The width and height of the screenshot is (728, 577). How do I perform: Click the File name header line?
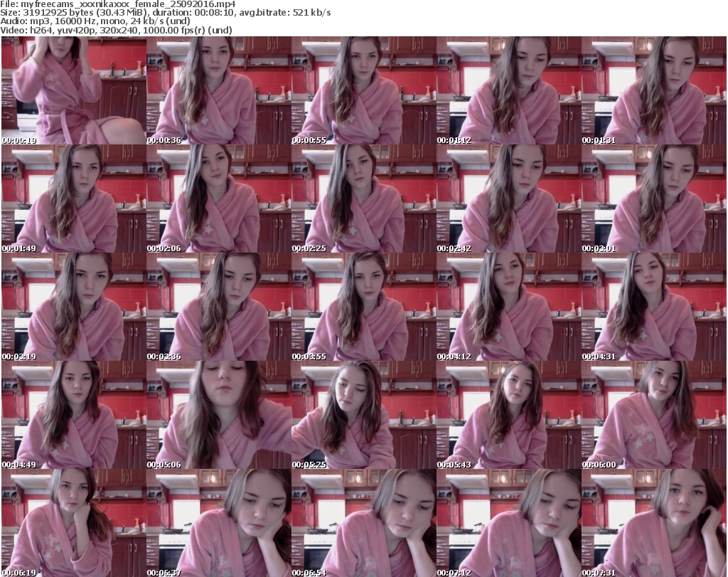click(x=119, y=4)
